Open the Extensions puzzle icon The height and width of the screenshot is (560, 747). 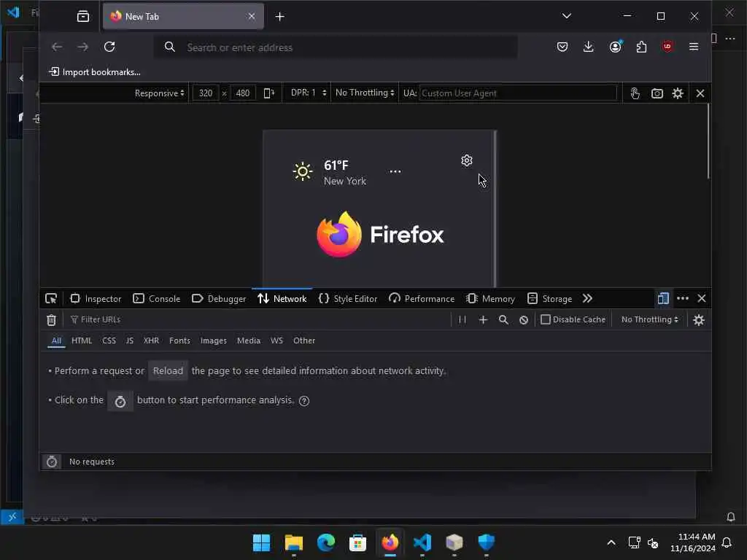[x=641, y=47]
